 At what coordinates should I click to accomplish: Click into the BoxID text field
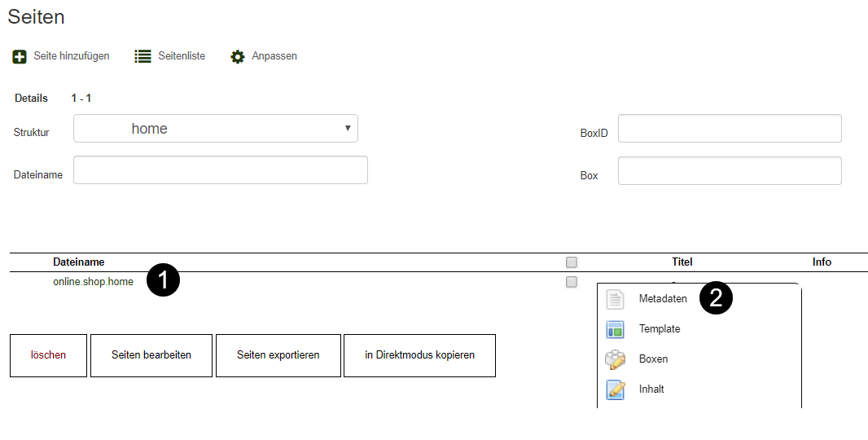[x=730, y=129]
